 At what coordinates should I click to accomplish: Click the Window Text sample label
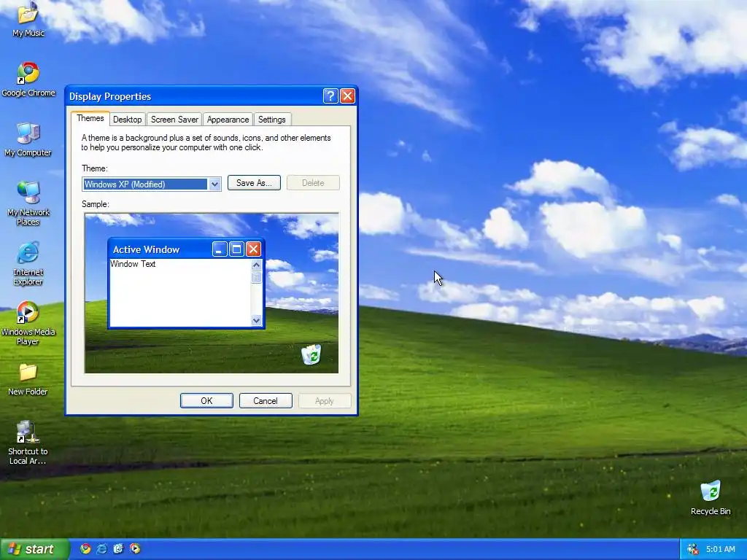point(133,264)
